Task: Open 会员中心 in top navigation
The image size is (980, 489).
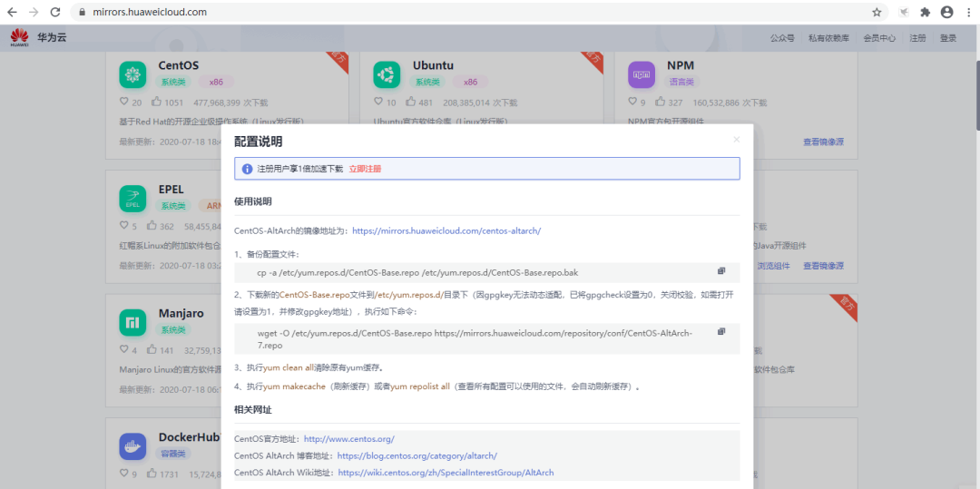Action: click(879, 38)
